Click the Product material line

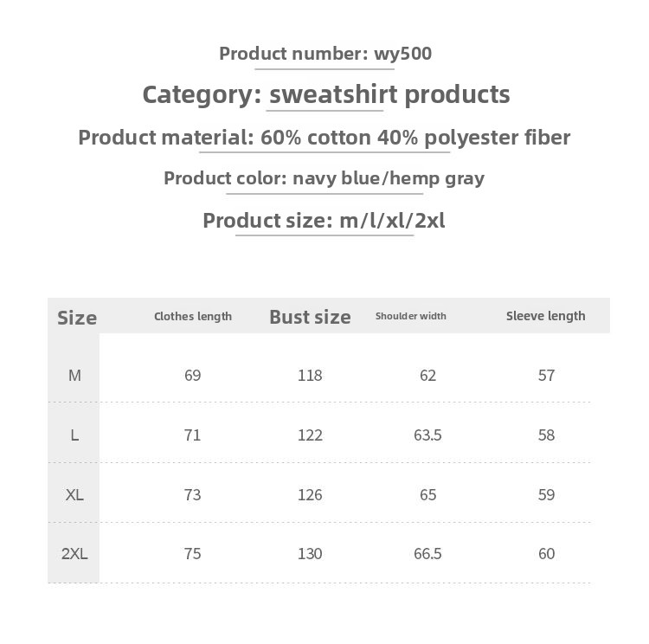click(x=324, y=138)
